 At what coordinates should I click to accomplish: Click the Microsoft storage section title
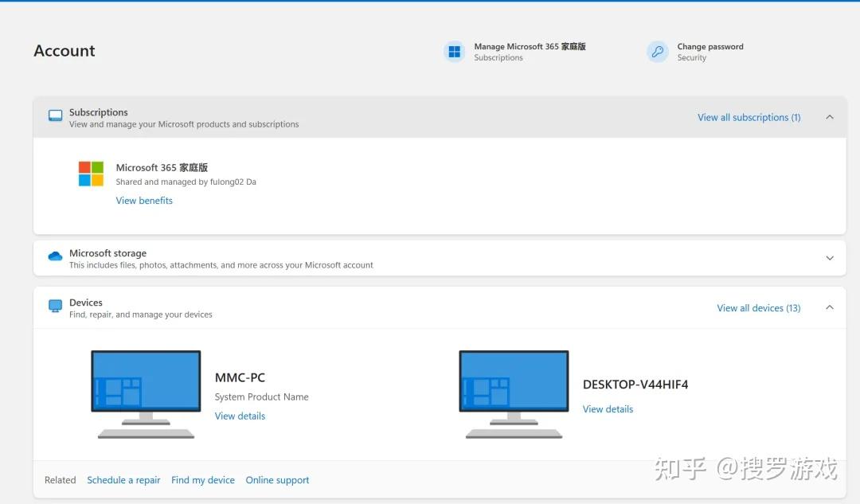tap(107, 253)
